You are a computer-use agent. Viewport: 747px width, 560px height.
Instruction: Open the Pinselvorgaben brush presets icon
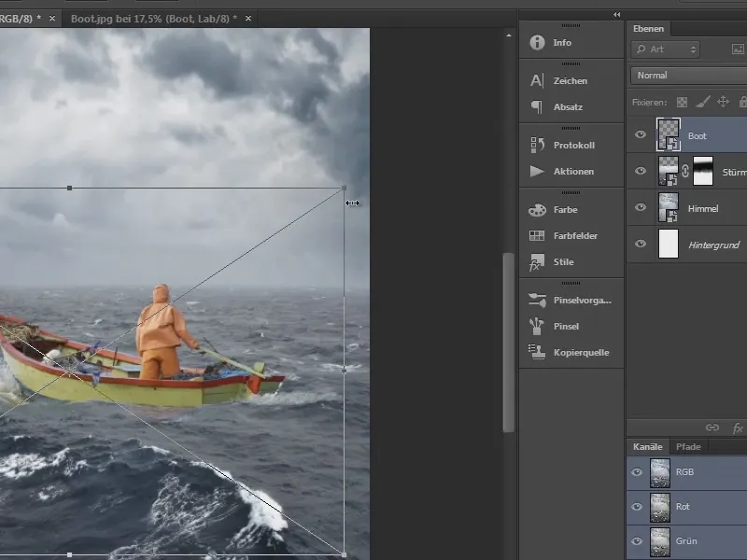(537, 300)
